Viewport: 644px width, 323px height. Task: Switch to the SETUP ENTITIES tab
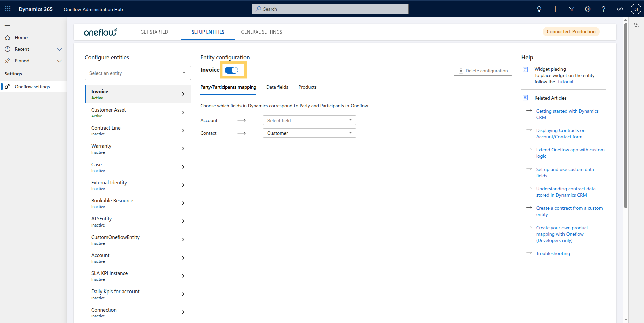tap(208, 32)
